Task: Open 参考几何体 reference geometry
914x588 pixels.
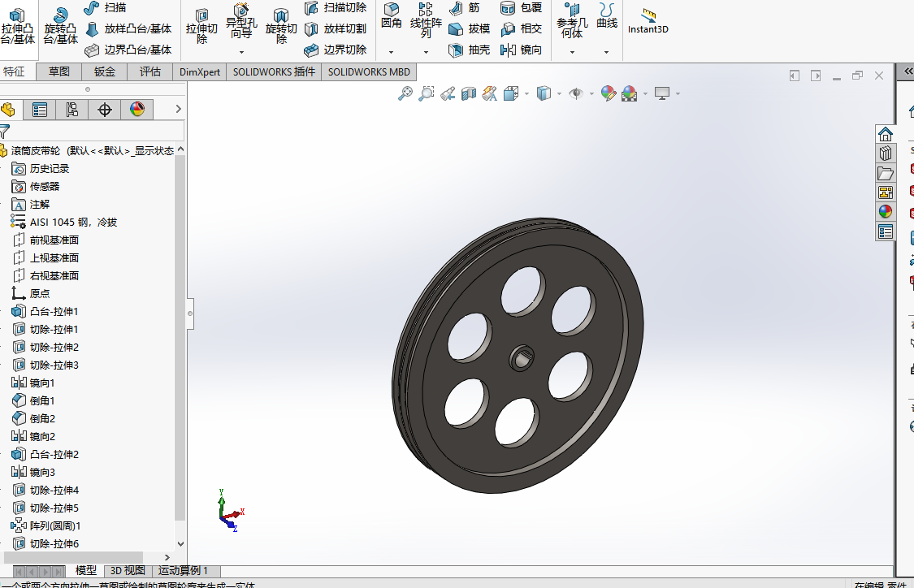Action: (x=572, y=20)
